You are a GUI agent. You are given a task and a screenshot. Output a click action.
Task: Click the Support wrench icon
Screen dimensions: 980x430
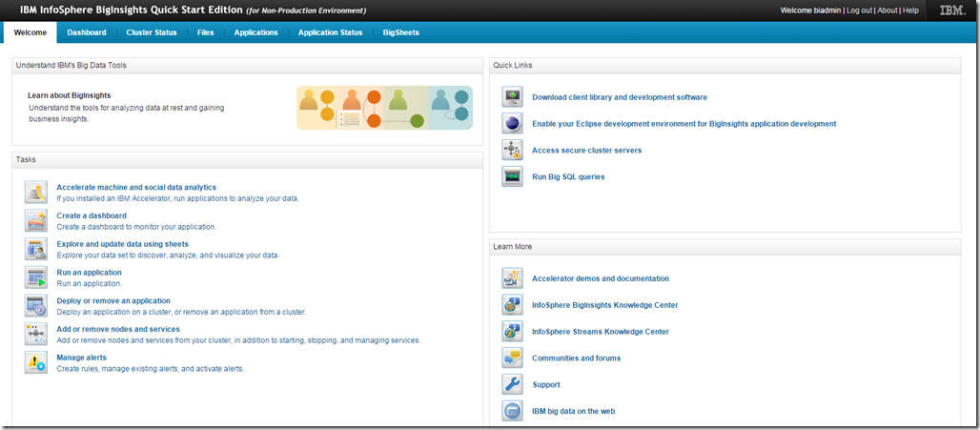pyautogui.click(x=513, y=385)
